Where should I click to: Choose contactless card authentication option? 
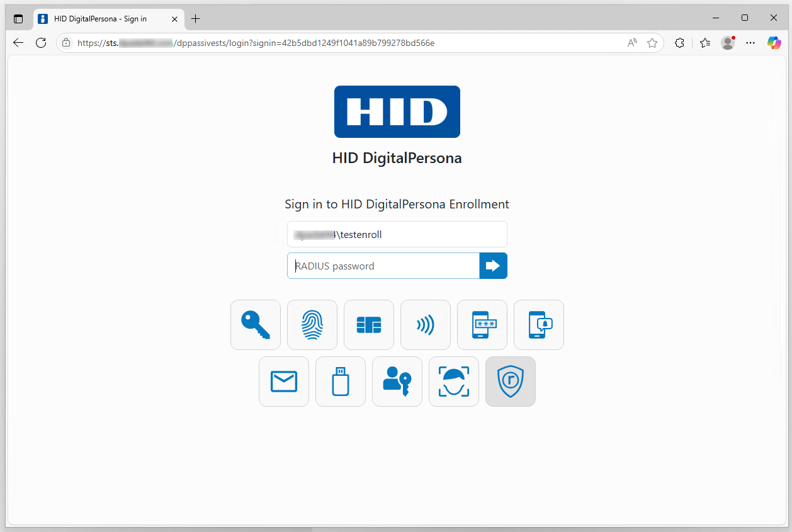(425, 325)
